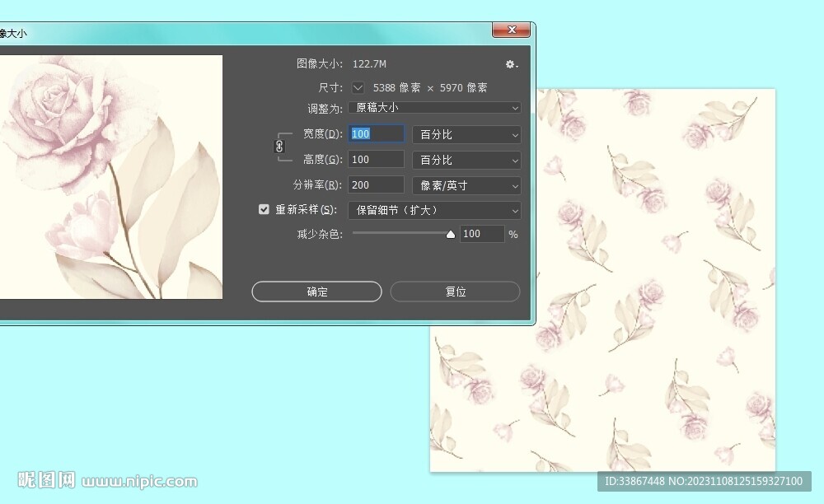Open the resample method 保留细节 dropdown
This screenshot has width=824, height=504.
(434, 211)
